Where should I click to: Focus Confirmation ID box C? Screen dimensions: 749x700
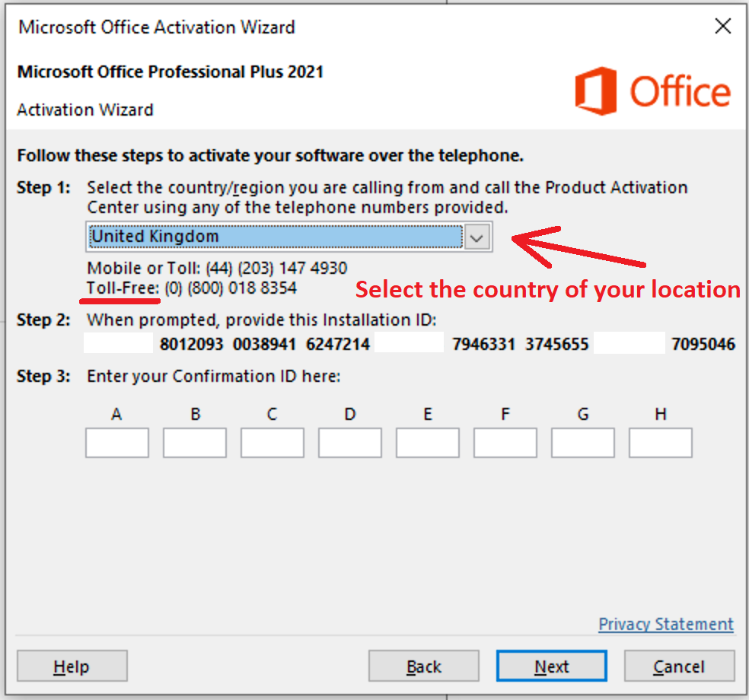click(273, 443)
